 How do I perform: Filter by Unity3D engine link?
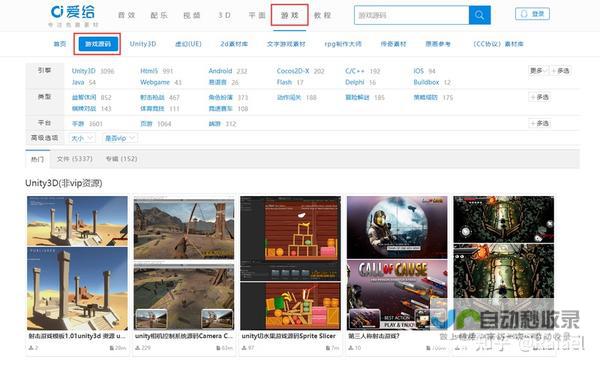tap(83, 71)
